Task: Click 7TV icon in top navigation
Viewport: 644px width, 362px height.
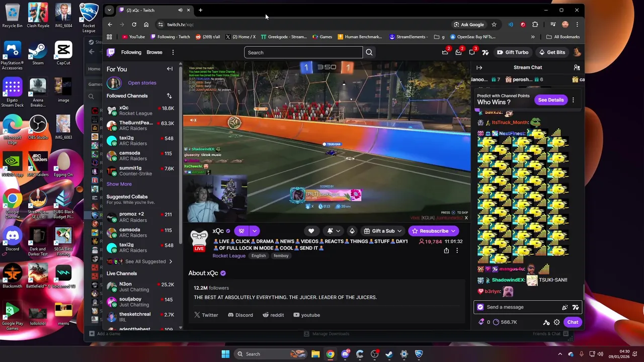Action: (485, 52)
